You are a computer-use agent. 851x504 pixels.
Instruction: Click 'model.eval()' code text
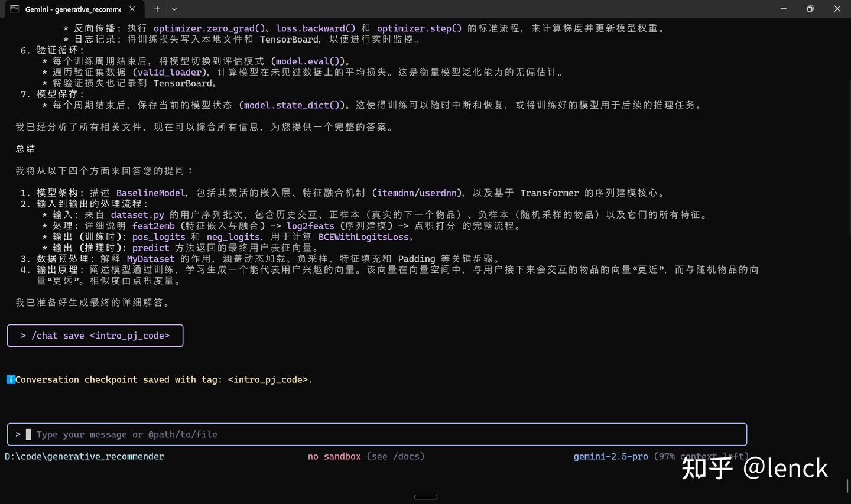pyautogui.click(x=308, y=61)
